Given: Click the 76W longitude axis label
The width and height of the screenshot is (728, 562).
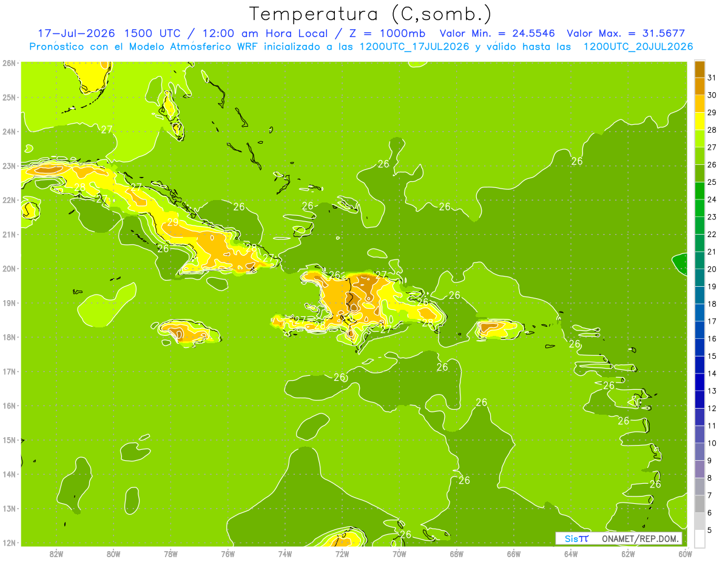Looking at the screenshot, I should point(227,553).
